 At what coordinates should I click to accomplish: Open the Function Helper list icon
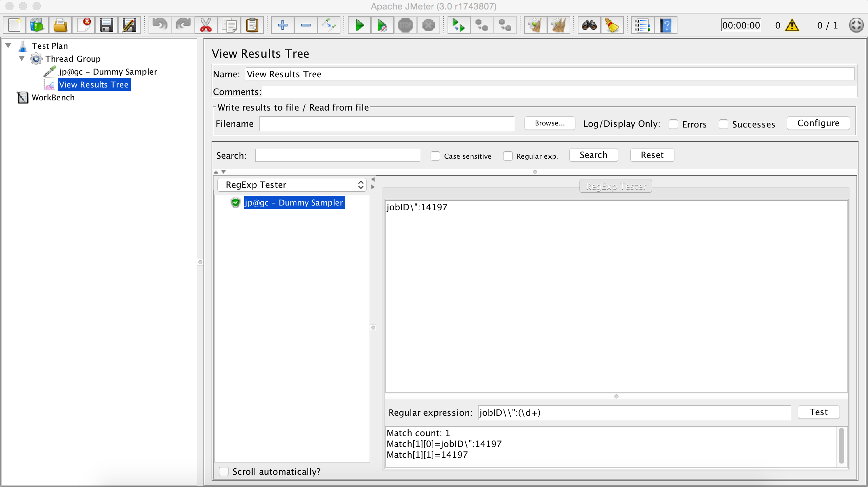643,25
